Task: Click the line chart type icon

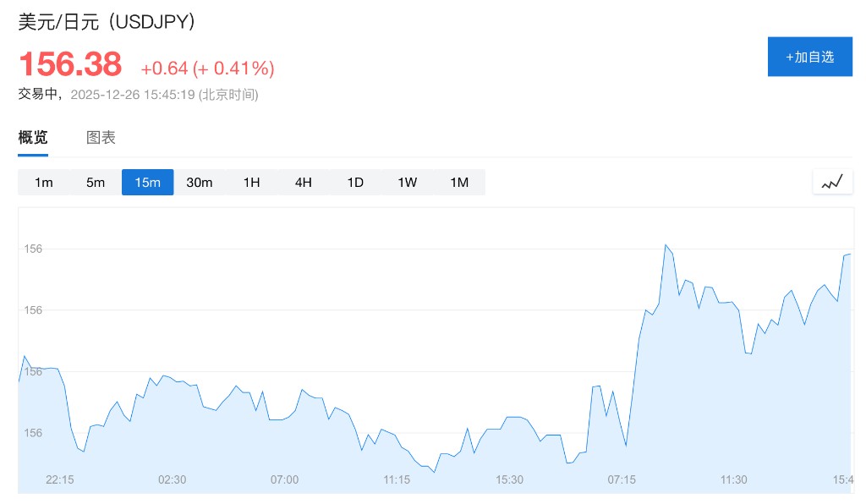Action: pos(832,182)
